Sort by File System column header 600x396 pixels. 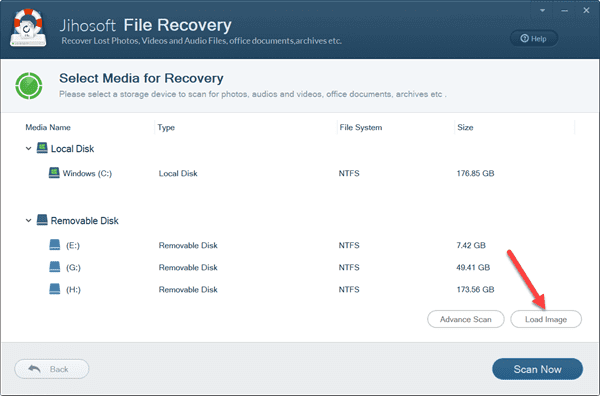point(361,127)
